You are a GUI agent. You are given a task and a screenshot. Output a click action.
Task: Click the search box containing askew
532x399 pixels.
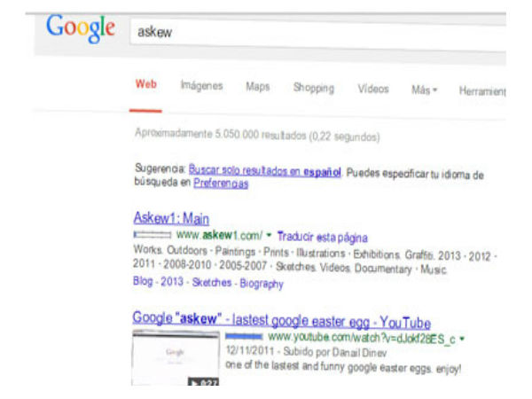point(317,35)
